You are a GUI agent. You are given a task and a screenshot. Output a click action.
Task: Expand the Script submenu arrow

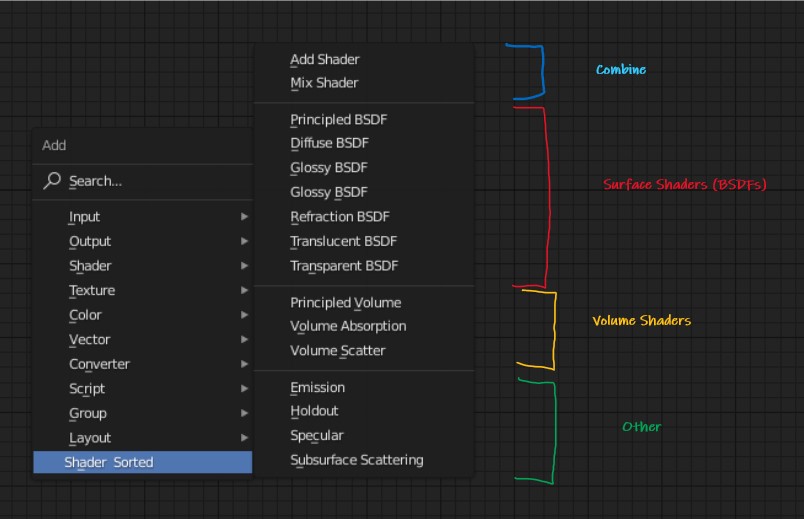245,389
